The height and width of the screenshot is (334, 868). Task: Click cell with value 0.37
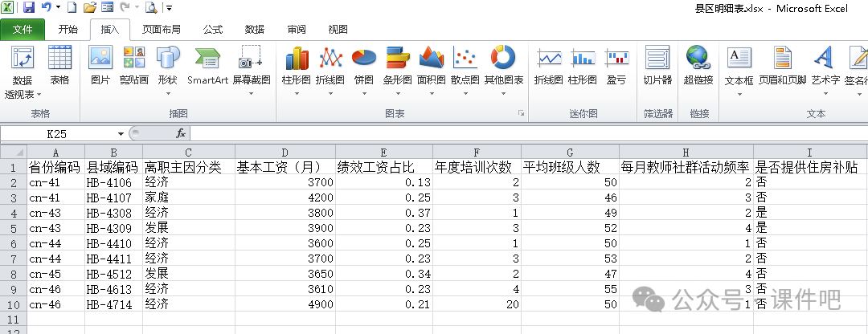[x=384, y=213]
